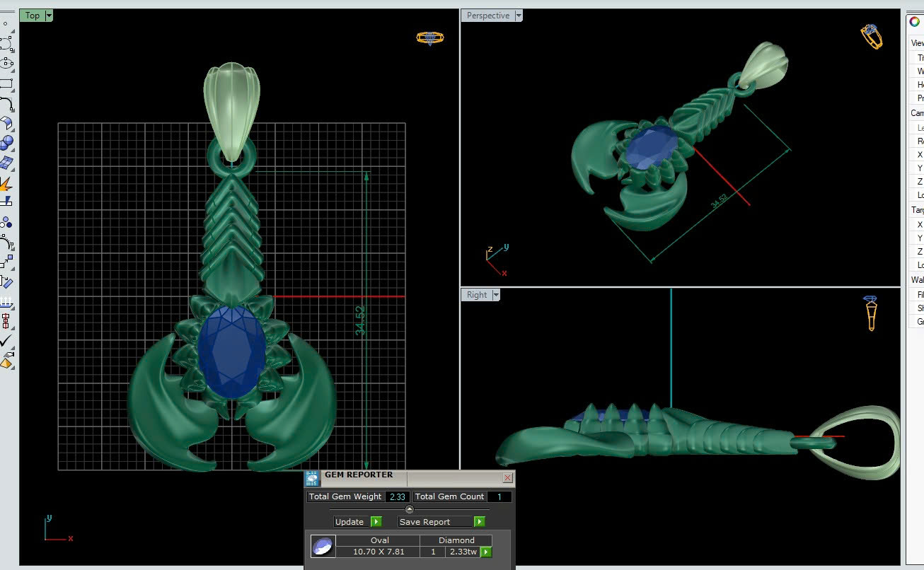
Task: Click the checkmark tool in left toolbar
Action: pyautogui.click(x=6, y=342)
